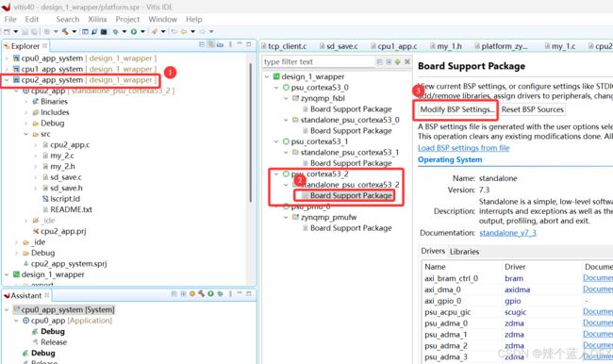
Task: Collapse zynqmp_pmufw in platform tree
Action: click(x=286, y=218)
